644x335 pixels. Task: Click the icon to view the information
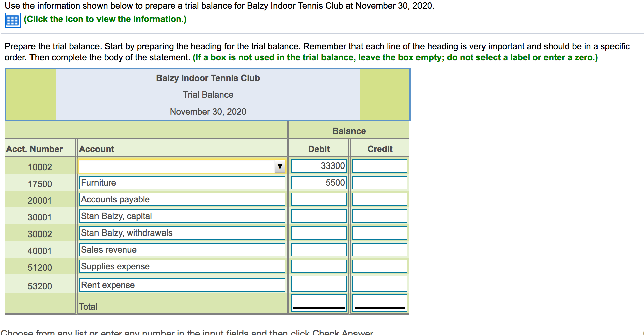click(x=12, y=20)
